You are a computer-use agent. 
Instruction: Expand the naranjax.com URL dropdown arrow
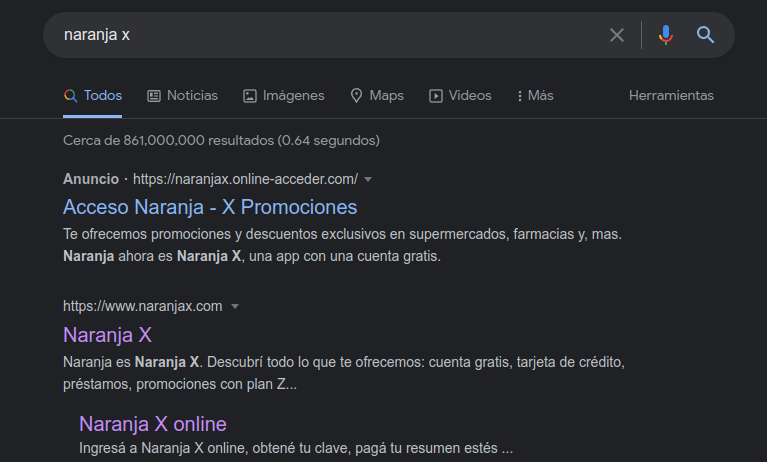(x=235, y=306)
